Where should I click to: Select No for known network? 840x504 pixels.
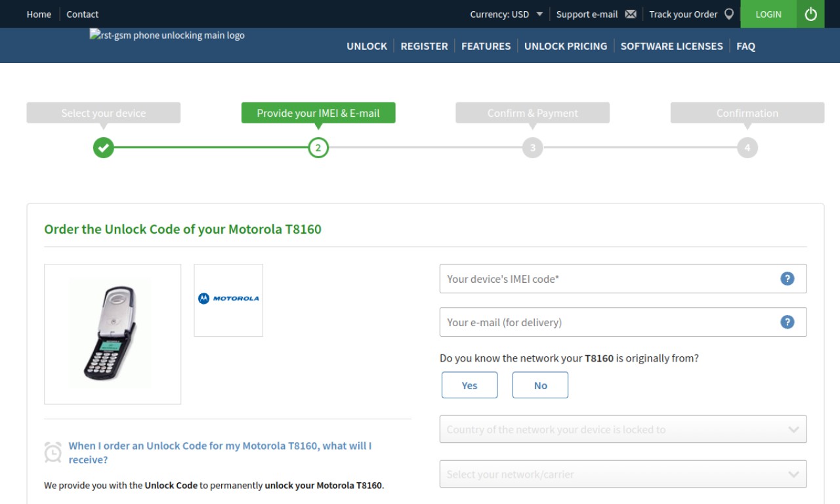540,385
